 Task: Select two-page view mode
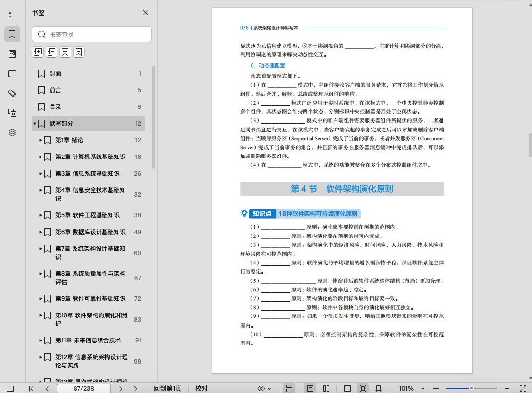(326, 388)
